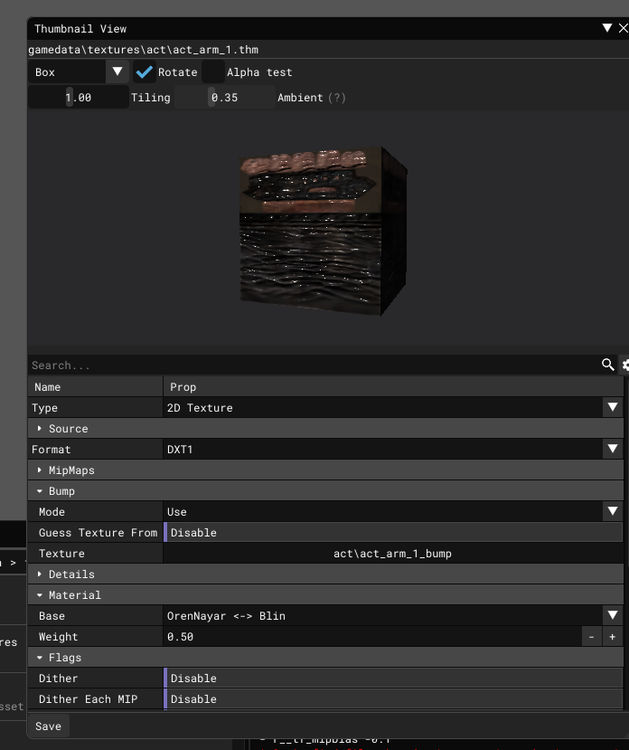629x750 pixels.
Task: Click the Ambient (?) help marker
Action: [x=337, y=98]
